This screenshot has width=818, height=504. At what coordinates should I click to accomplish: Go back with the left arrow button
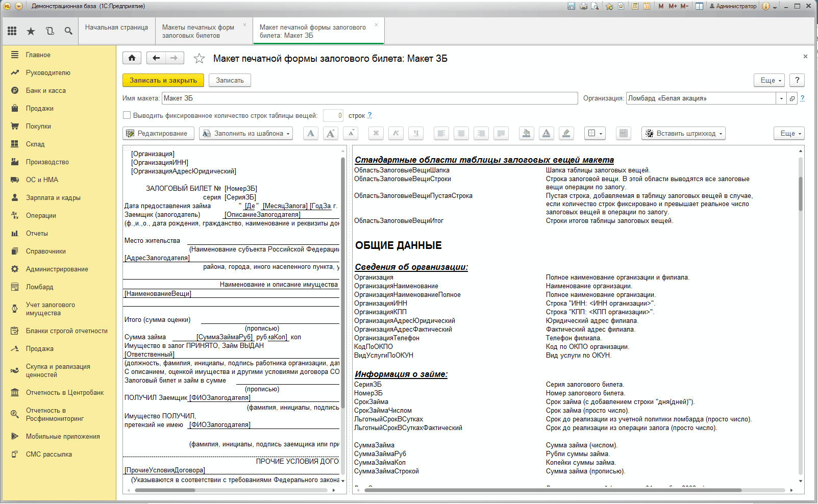156,58
